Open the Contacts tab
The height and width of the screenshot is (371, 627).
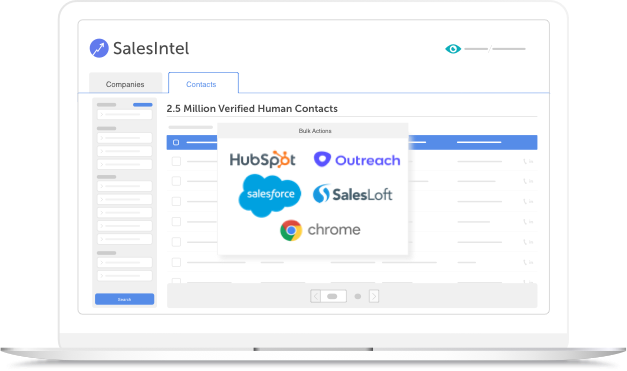(x=204, y=83)
